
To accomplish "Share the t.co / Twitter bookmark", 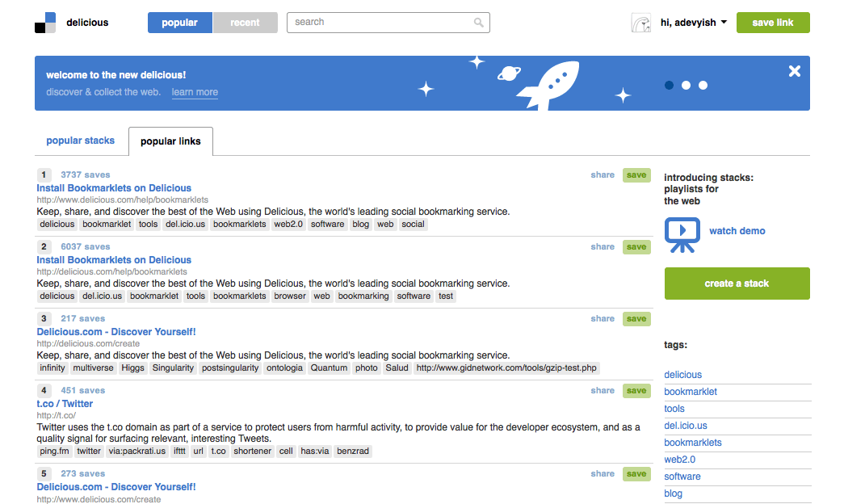I will [x=603, y=390].
